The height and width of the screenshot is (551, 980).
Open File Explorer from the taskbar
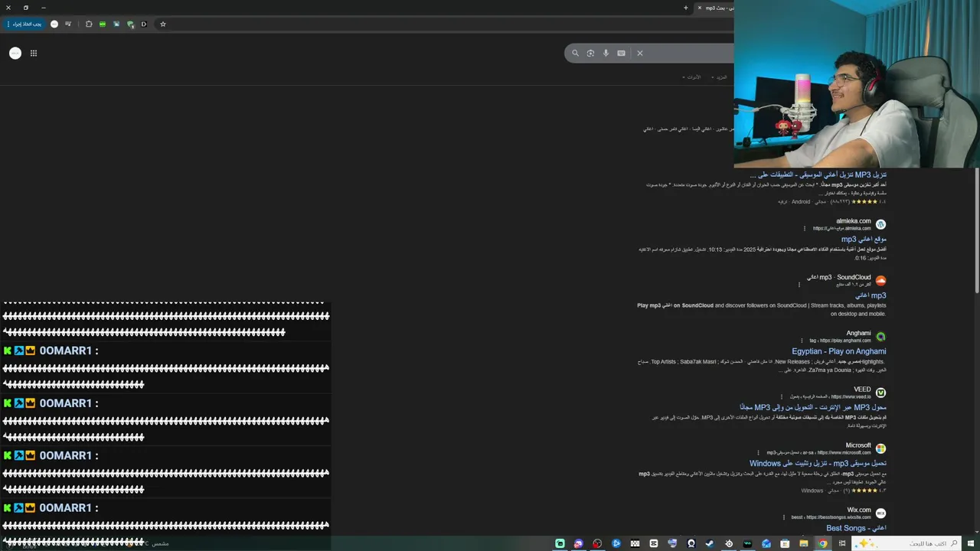click(x=803, y=543)
